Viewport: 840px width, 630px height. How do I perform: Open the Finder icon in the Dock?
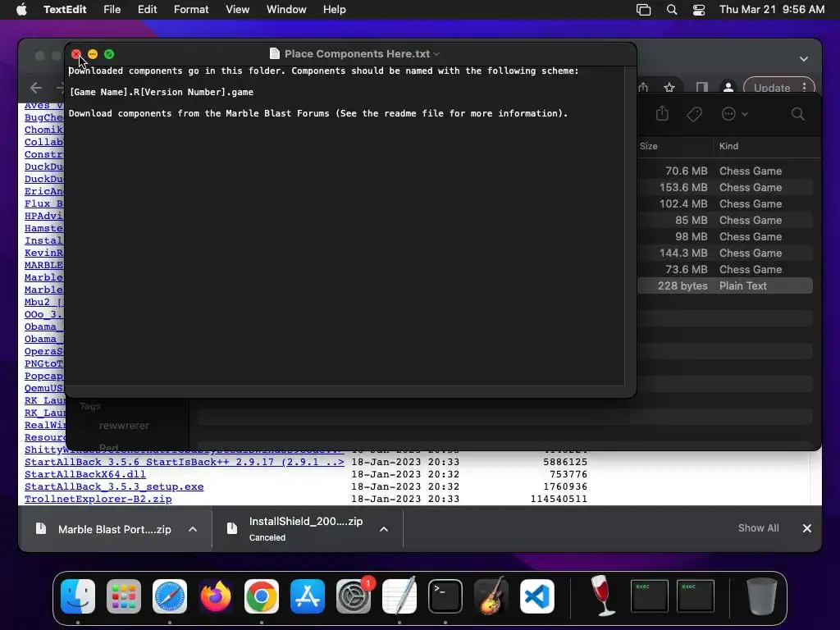tap(78, 596)
